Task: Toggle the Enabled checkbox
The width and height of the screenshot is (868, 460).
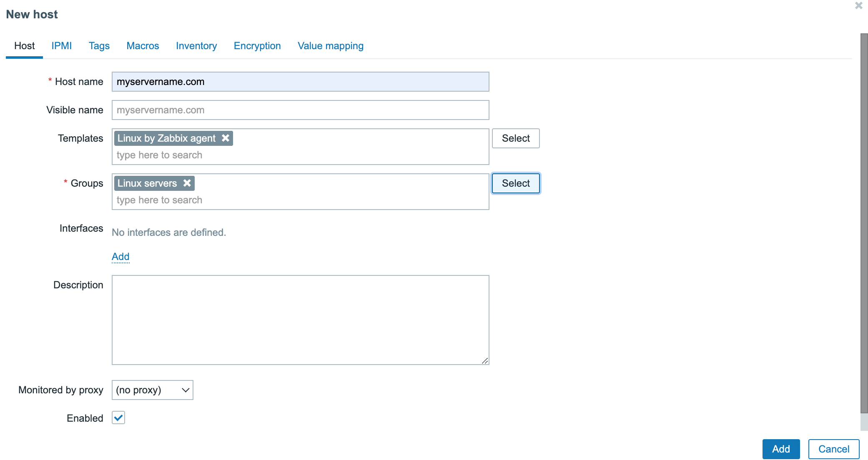Action: point(118,417)
